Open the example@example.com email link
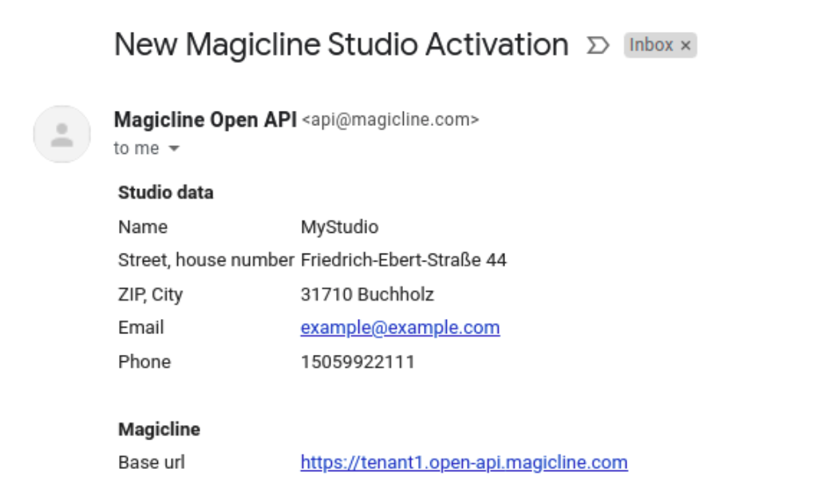 coord(400,328)
